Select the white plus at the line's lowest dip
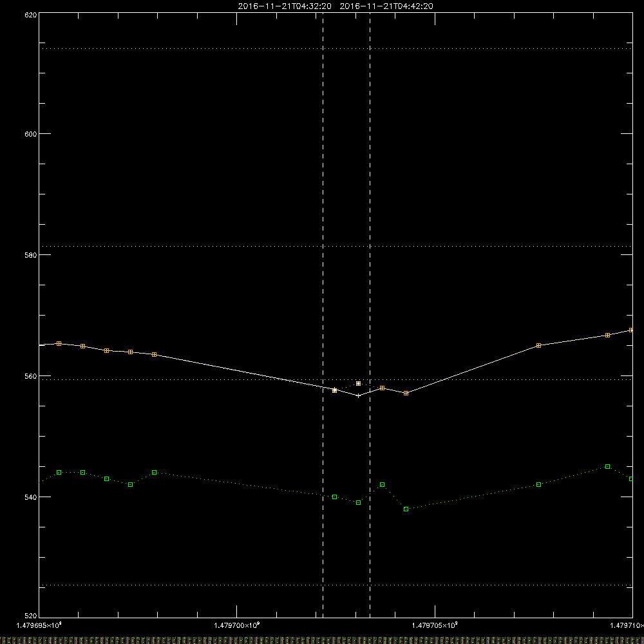Viewport: 644px width, 644px height. click(359, 396)
